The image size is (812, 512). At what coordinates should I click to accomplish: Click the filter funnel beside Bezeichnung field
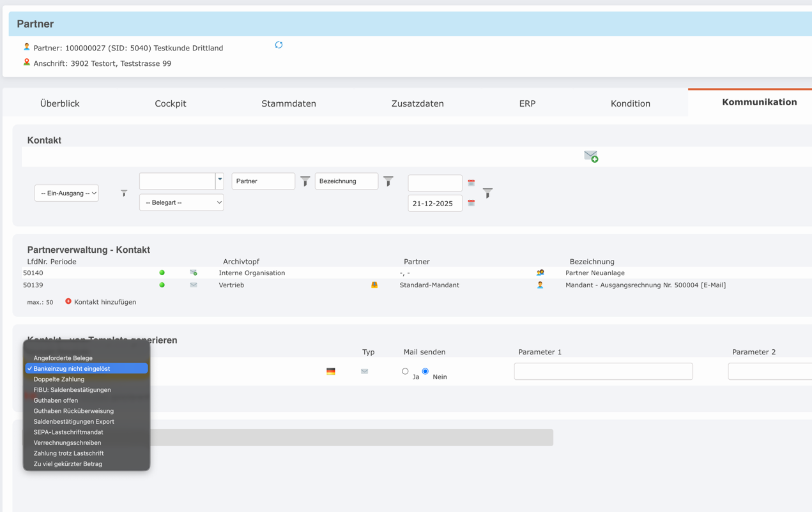388,182
